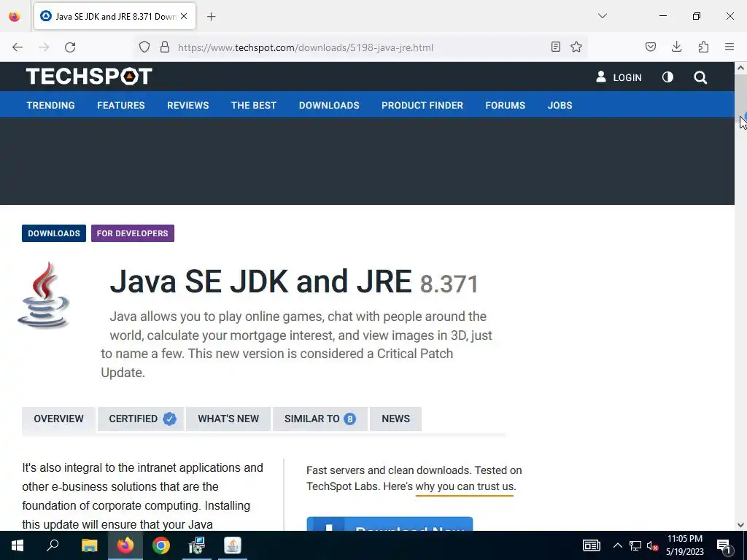Open the tracking protection shield icon
The height and width of the screenshot is (560, 747).
(144, 47)
